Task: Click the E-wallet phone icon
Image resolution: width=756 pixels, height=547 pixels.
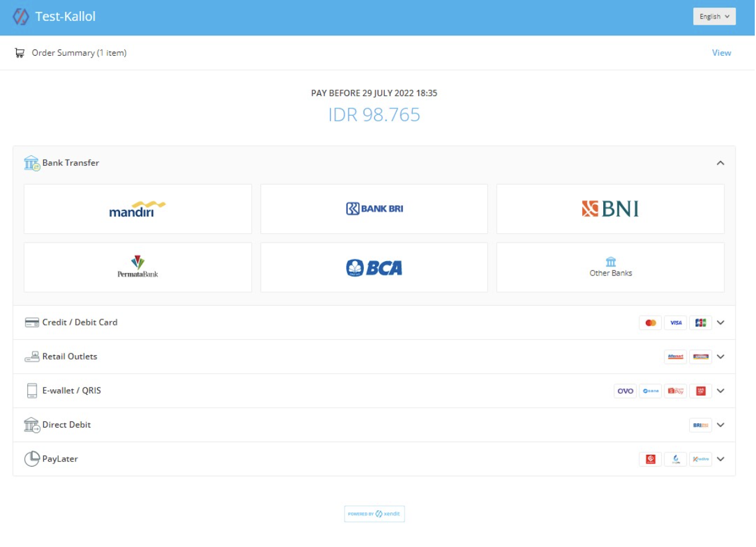Action: click(x=32, y=390)
